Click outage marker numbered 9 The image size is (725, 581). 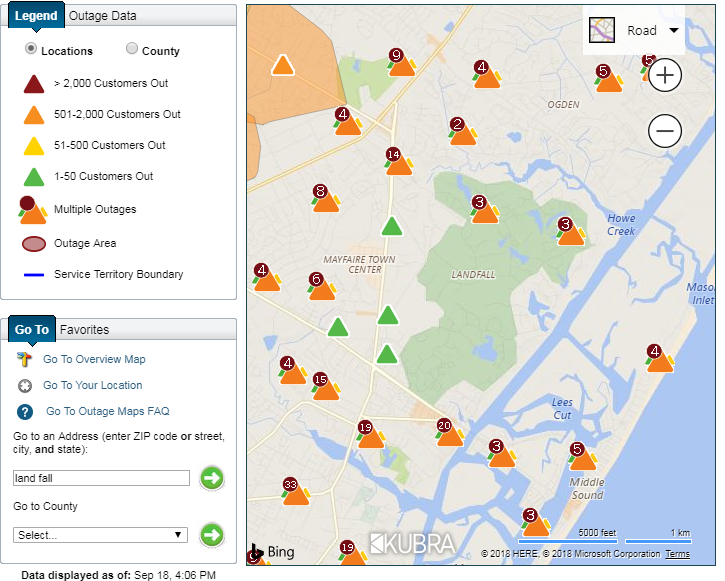[x=401, y=64]
